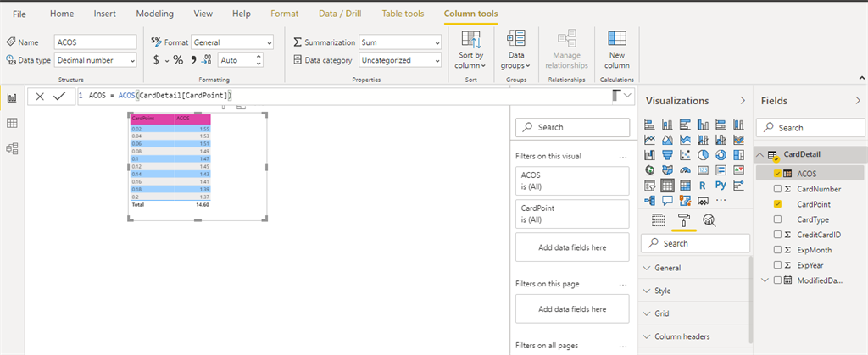Select the Q&A speech bubble visual
This screenshot has height=355, width=868.
tap(668, 200)
